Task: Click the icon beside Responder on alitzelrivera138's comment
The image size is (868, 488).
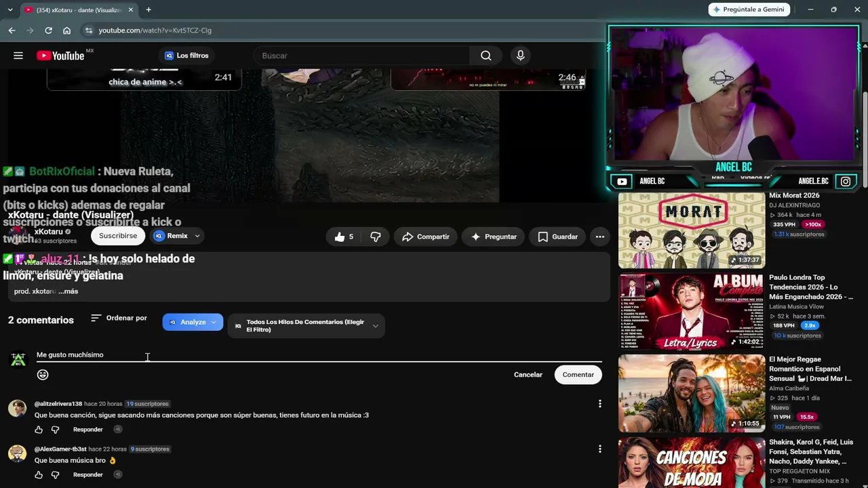Action: [117, 429]
